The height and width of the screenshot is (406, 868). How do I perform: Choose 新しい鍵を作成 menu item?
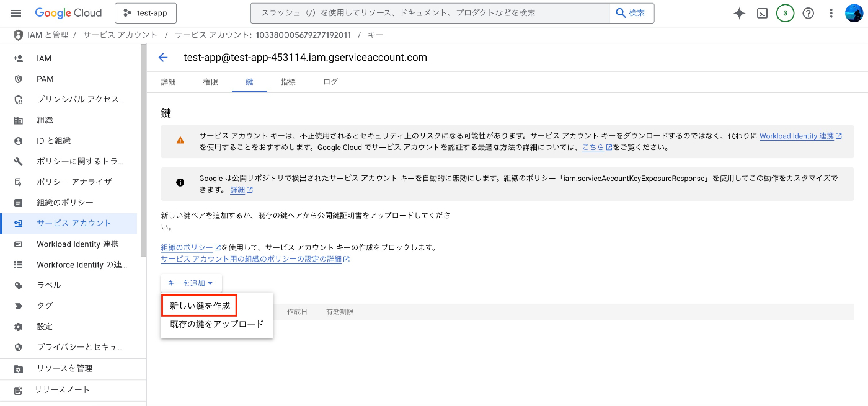point(200,306)
